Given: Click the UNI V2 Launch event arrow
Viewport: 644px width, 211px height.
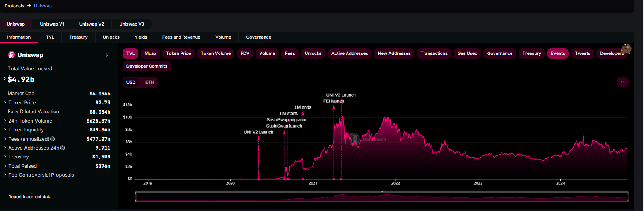Looking at the screenshot, I should (x=258, y=139).
